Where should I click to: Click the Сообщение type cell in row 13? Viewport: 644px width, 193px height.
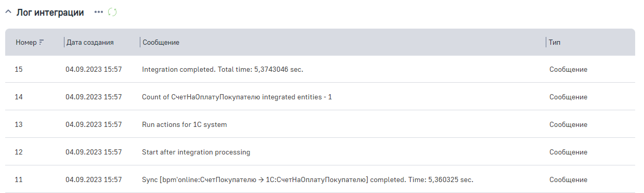(568, 124)
